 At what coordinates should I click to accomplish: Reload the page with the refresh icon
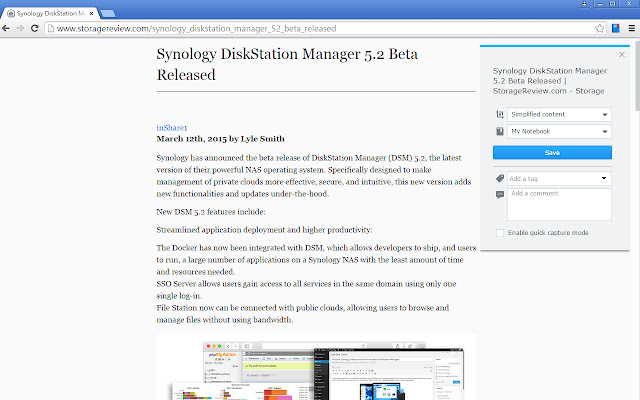35,28
